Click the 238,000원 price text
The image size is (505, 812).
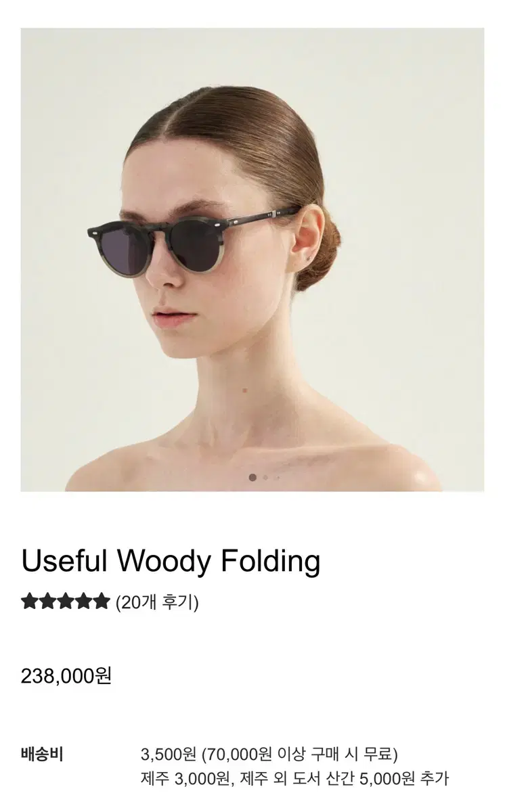66,675
